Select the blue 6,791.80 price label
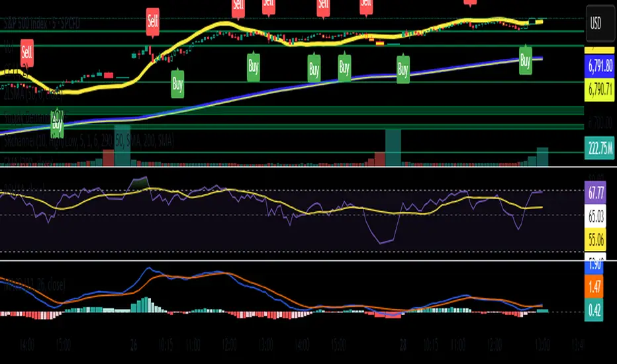This screenshot has width=617, height=364. click(600, 66)
